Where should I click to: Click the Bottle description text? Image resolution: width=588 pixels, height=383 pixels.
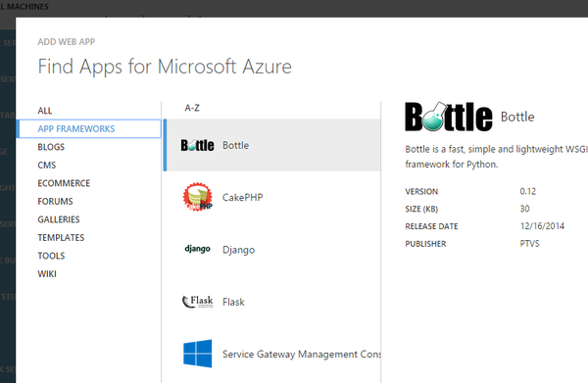click(x=496, y=157)
